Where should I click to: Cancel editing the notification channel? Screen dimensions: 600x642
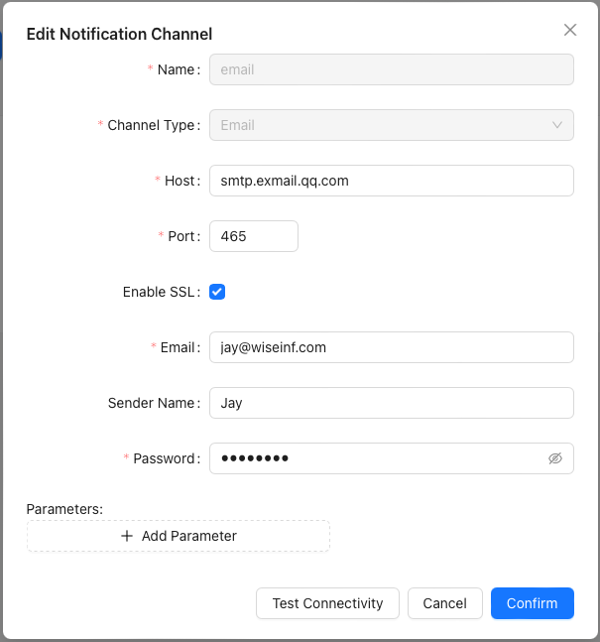445,603
